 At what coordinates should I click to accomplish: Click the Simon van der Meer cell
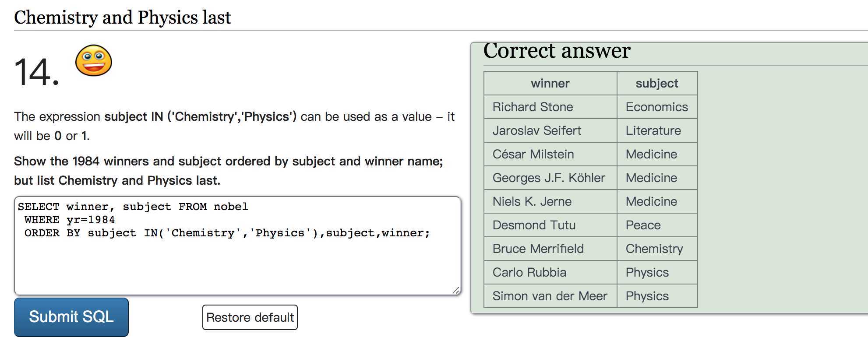[x=550, y=296]
